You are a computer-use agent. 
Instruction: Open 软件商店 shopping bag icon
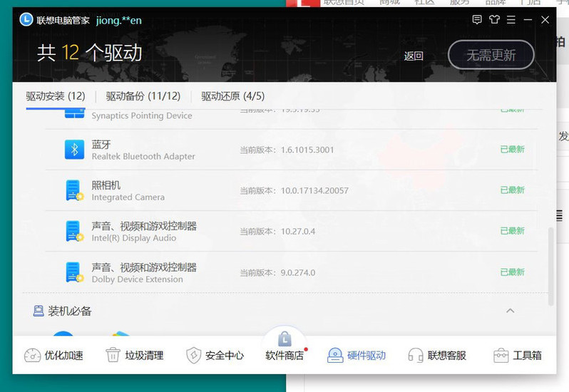(x=285, y=339)
